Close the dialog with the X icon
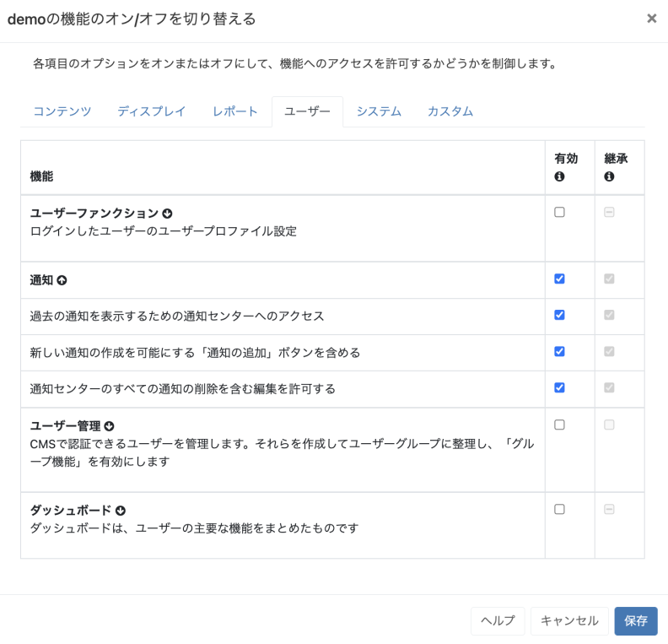 click(x=651, y=19)
